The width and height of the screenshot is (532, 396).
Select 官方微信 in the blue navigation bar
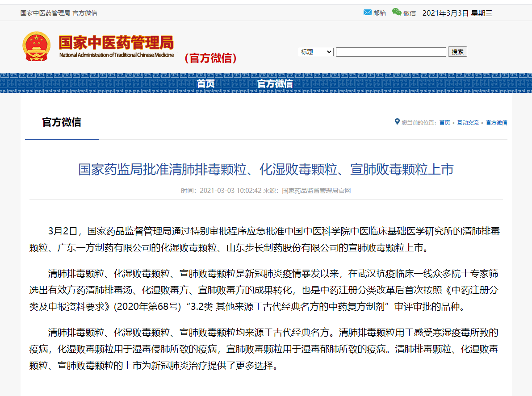(275, 83)
